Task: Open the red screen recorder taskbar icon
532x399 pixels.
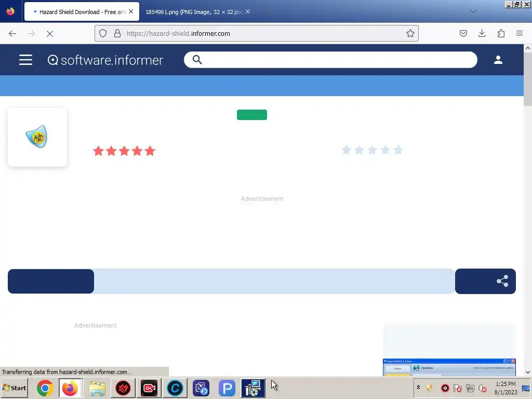Action: click(x=149, y=388)
